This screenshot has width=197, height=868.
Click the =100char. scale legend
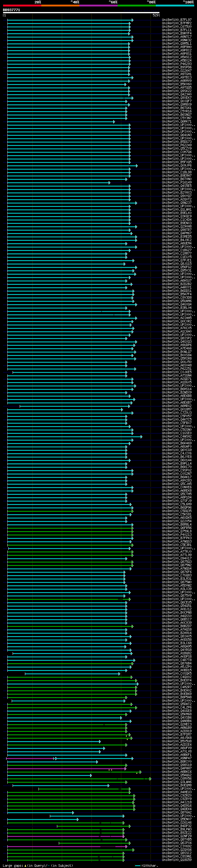coord(147,866)
